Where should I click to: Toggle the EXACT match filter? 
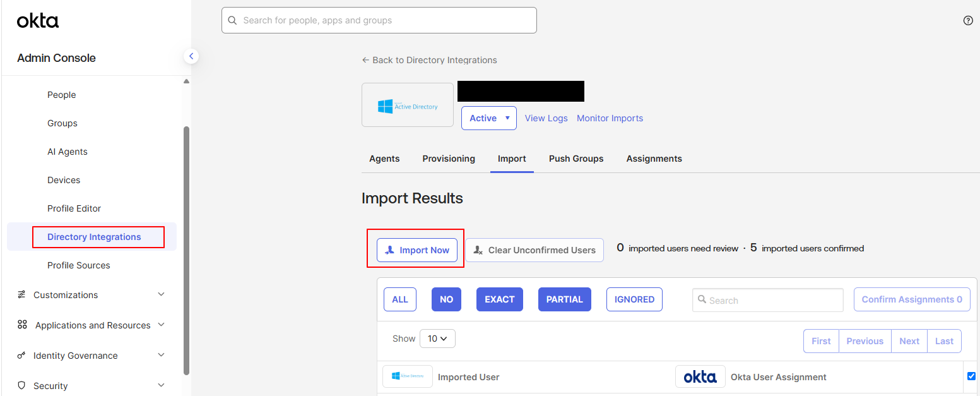coord(500,299)
